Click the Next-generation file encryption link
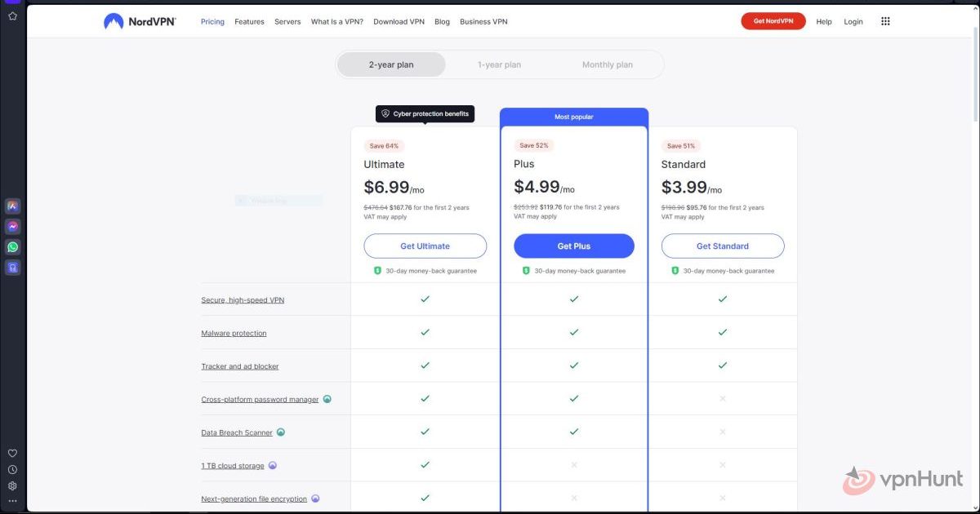This screenshot has height=514, width=980. [x=254, y=499]
